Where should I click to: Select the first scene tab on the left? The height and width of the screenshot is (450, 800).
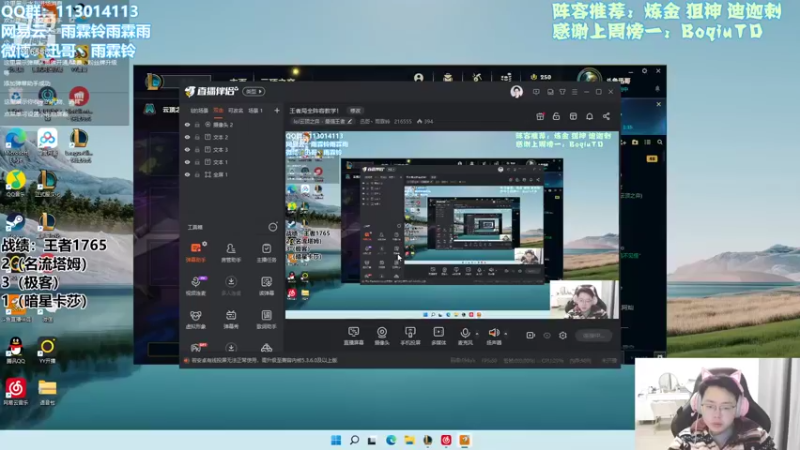click(x=199, y=110)
